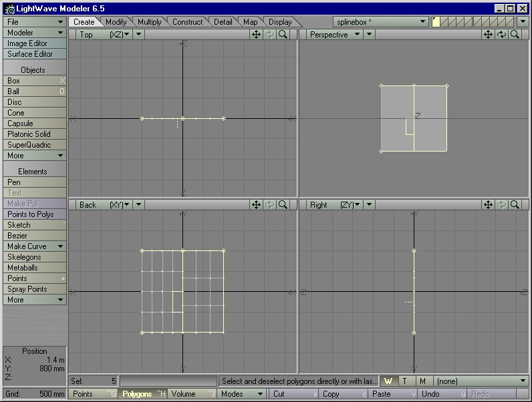
Task: Click the zoom magnifier in Top viewport
Action: click(283, 35)
